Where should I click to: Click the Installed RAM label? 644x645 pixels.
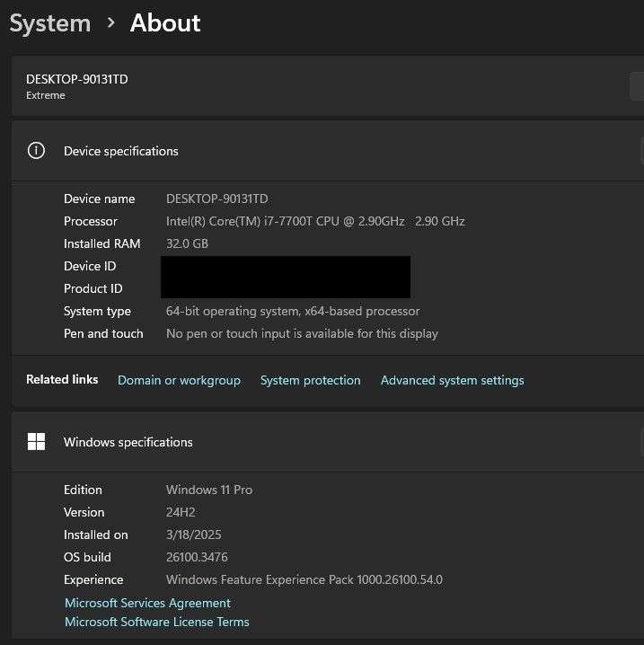(102, 244)
